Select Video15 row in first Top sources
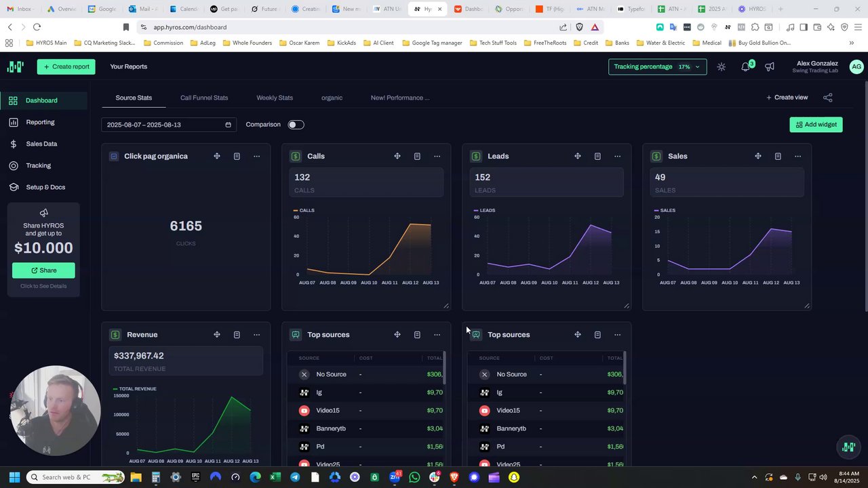 click(366, 411)
